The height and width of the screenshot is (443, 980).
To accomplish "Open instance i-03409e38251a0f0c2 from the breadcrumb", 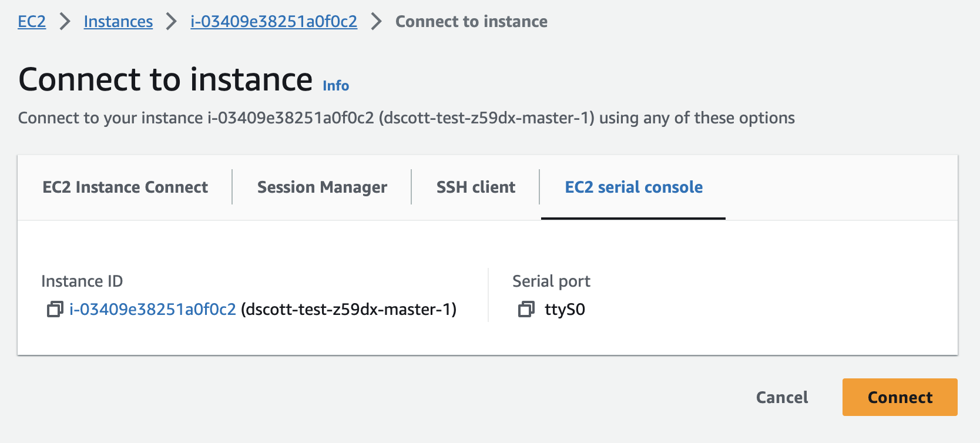I will point(273,21).
